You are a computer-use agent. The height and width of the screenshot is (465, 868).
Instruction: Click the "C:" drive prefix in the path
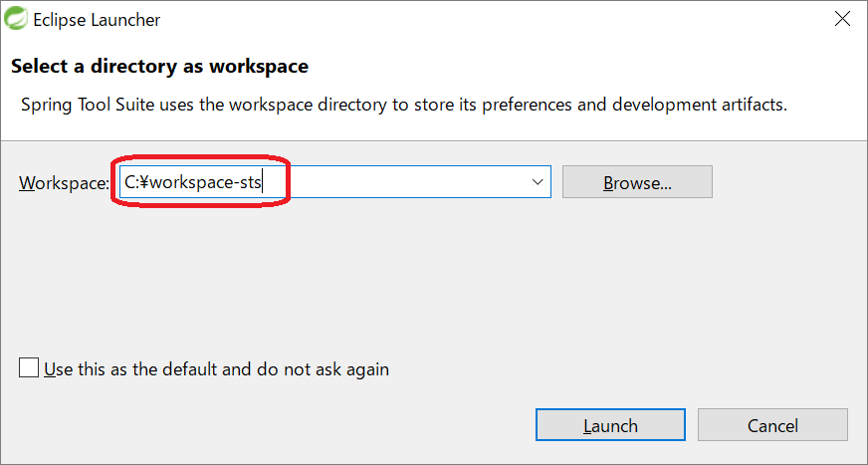pos(130,183)
